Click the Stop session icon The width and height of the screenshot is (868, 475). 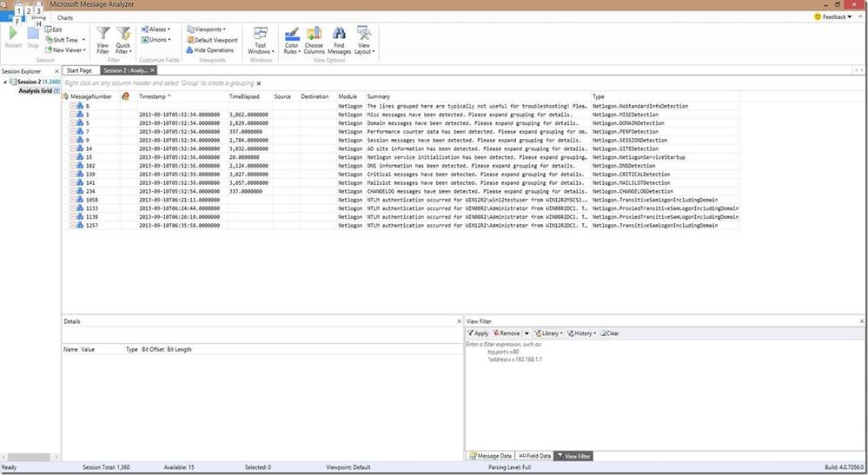click(33, 34)
